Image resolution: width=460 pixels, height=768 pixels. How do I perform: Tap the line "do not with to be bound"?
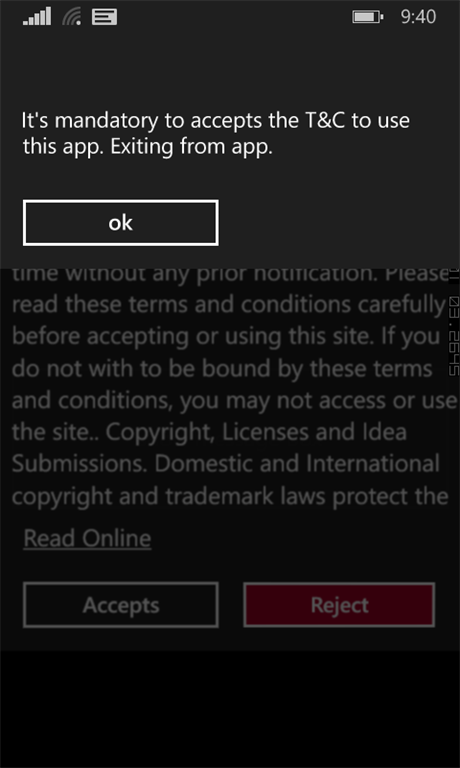pyautogui.click(x=222, y=369)
